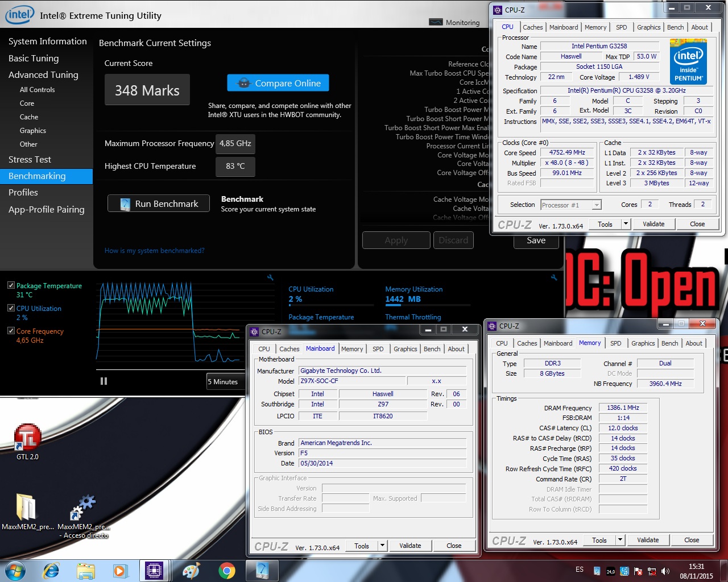This screenshot has height=582, width=728.
Task: Open Windows Media Player from the taskbar
Action: tap(120, 570)
